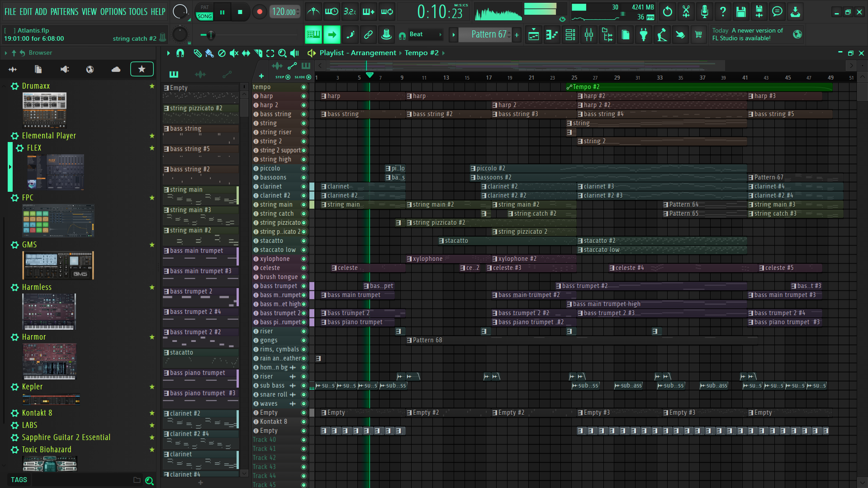The width and height of the screenshot is (868, 488).
Task: Toggle the metronome icon
Action: 313,11
